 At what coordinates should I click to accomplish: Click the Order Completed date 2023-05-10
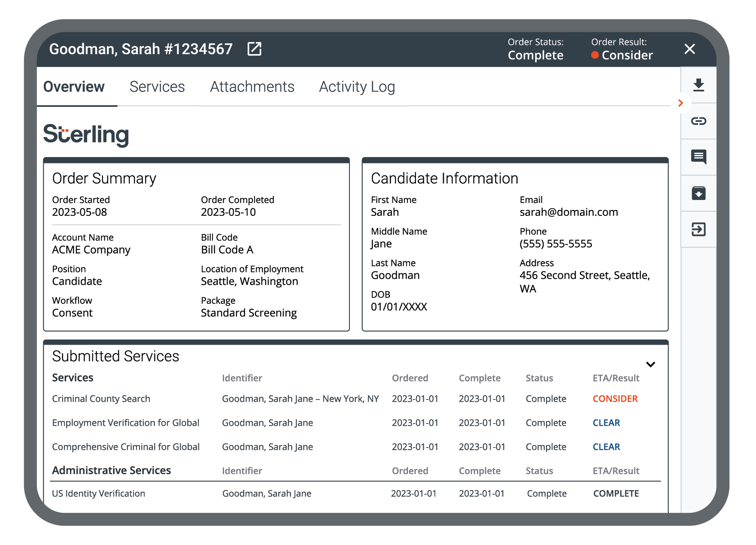pyautogui.click(x=228, y=212)
